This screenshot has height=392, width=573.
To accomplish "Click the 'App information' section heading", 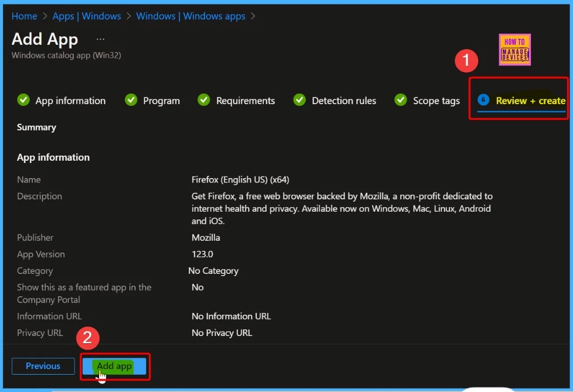I will pos(53,157).
